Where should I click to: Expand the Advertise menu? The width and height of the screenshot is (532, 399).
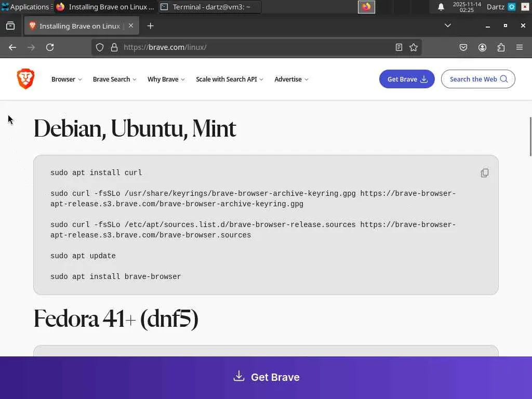[x=291, y=79]
